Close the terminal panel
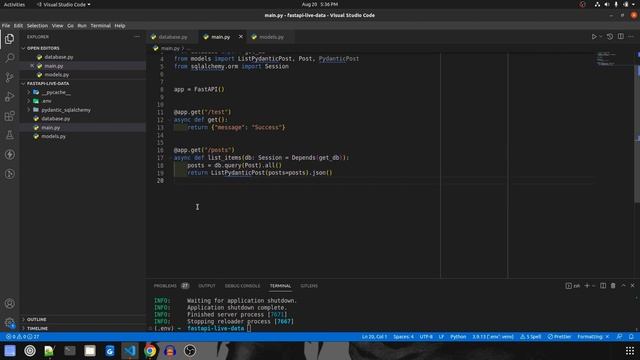The height and width of the screenshot is (360, 640). point(632,286)
